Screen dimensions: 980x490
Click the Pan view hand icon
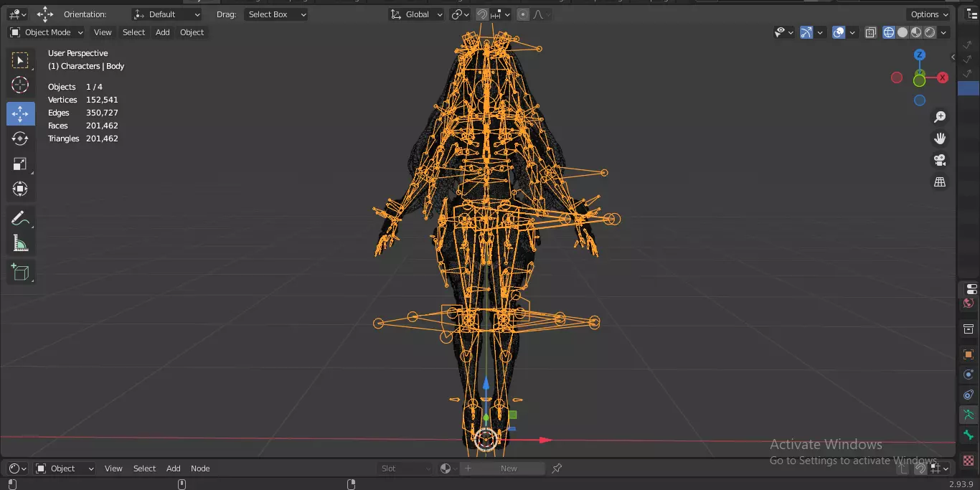click(940, 138)
